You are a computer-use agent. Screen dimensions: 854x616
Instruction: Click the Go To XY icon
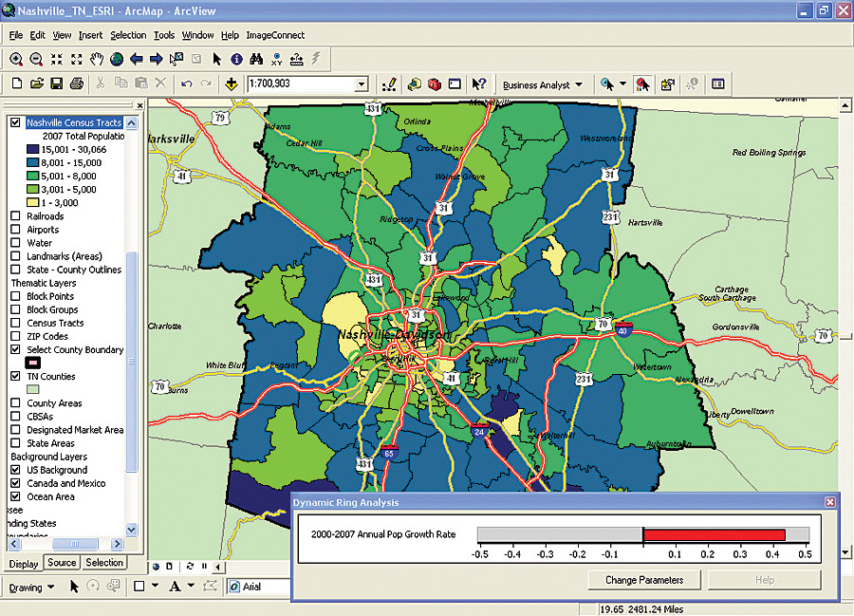click(277, 59)
